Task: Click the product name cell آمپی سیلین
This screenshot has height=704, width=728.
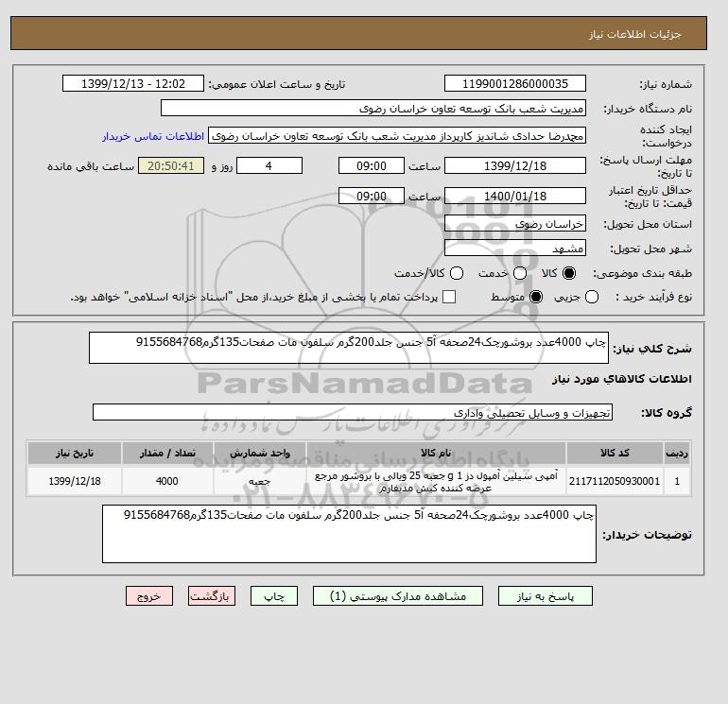Action: (436, 481)
